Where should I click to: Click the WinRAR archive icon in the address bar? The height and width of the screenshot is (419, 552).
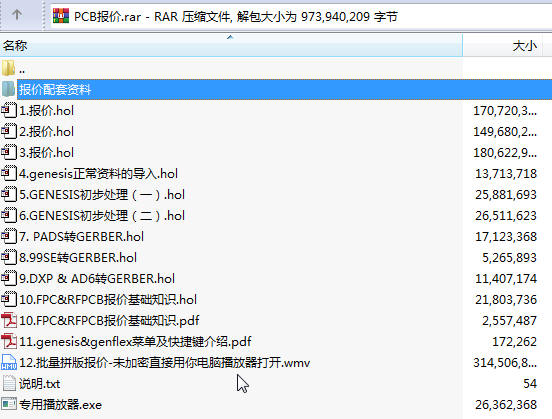[61, 15]
